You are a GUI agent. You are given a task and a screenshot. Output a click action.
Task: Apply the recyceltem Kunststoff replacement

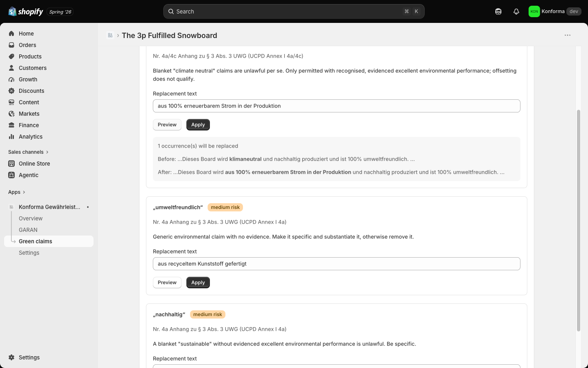pos(198,283)
